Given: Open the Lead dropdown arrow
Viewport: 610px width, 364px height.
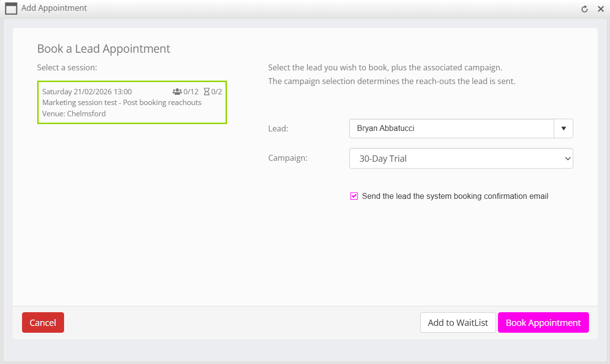Looking at the screenshot, I should pos(563,129).
